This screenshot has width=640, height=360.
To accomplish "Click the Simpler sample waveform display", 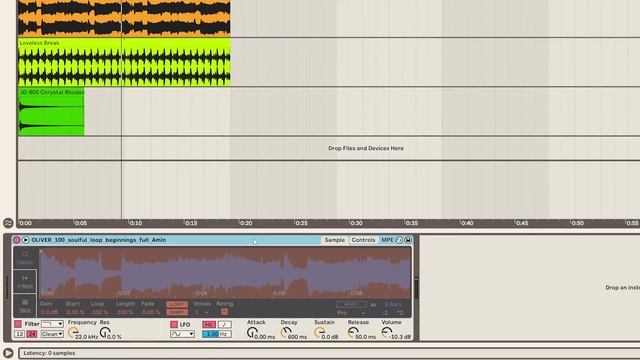I will point(225,273).
